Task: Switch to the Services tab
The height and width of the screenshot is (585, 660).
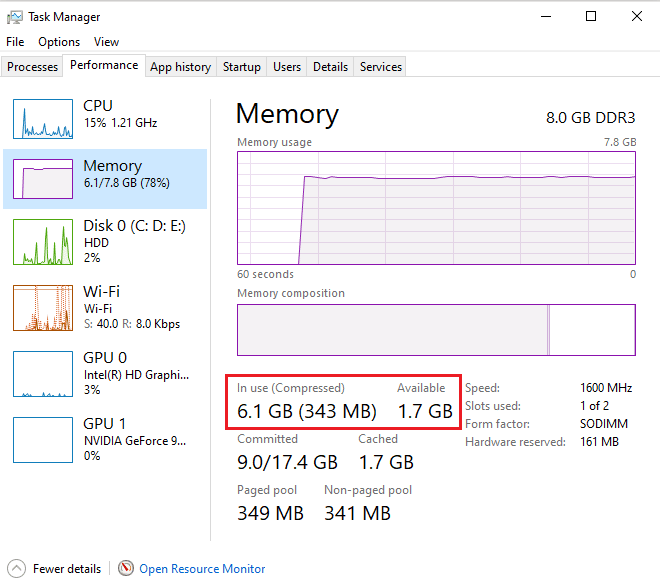Action: [381, 67]
